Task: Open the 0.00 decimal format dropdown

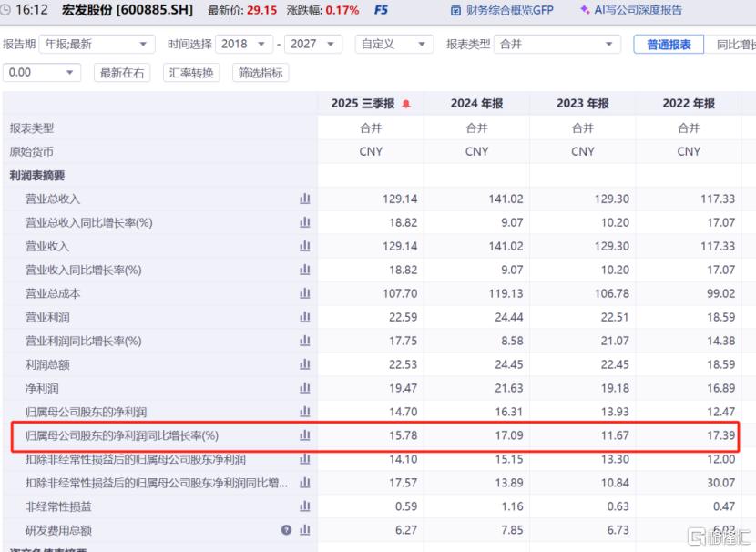Action: [x=42, y=73]
